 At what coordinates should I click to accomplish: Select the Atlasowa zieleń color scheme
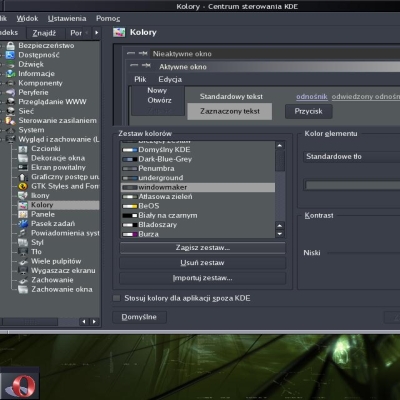coord(198,197)
